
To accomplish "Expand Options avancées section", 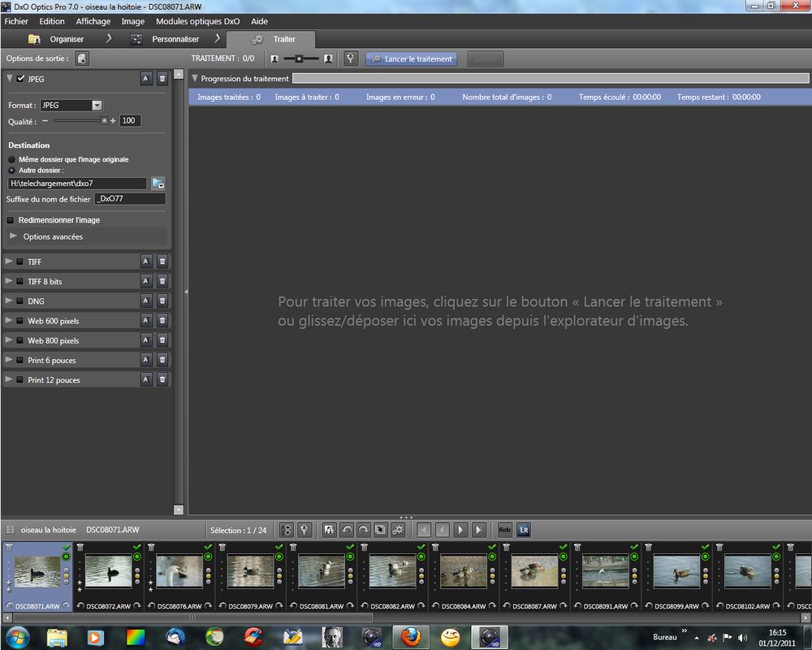I will pyautogui.click(x=13, y=236).
